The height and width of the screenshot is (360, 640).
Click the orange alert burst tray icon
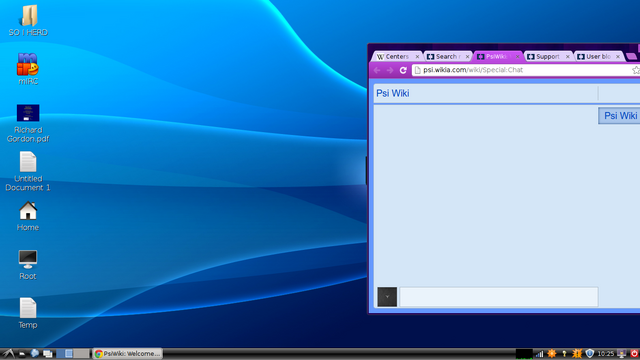pyautogui.click(x=577, y=353)
